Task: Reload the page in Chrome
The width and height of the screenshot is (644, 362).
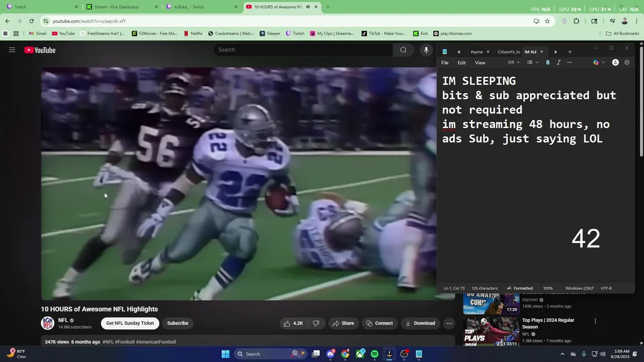Action: 31,21
